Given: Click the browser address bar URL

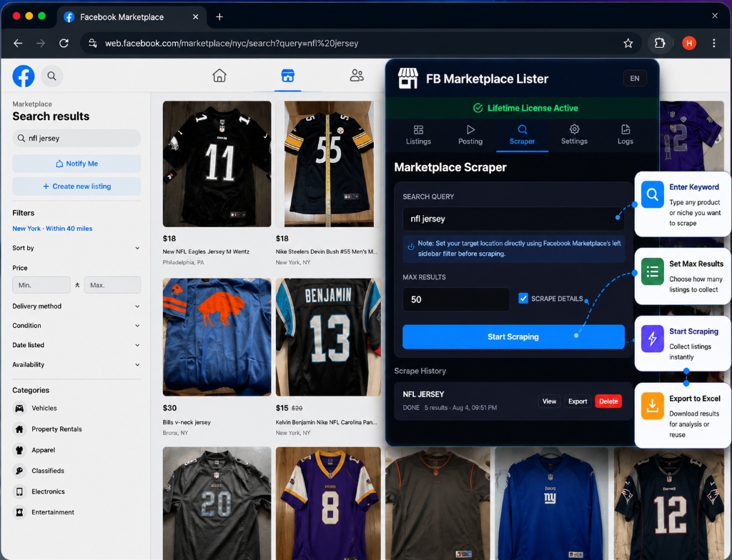Looking at the screenshot, I should (x=232, y=44).
